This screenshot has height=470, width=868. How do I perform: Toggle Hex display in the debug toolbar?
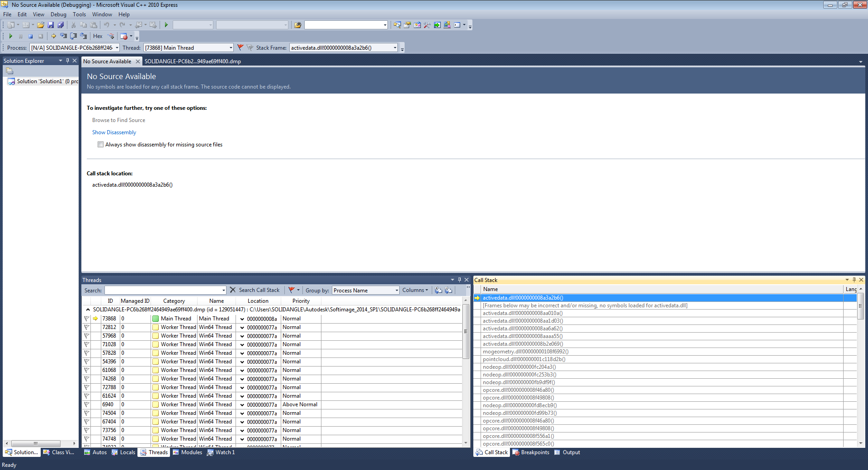[98, 36]
